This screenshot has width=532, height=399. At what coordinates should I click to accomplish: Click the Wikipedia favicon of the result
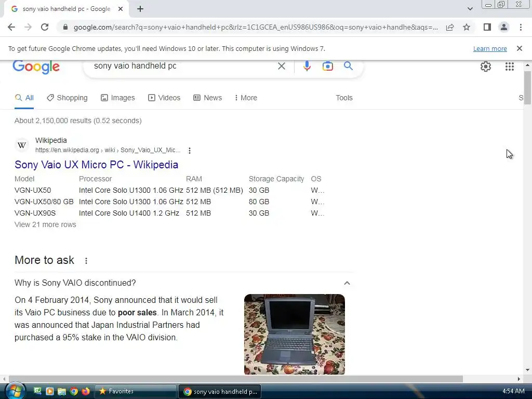click(x=22, y=145)
